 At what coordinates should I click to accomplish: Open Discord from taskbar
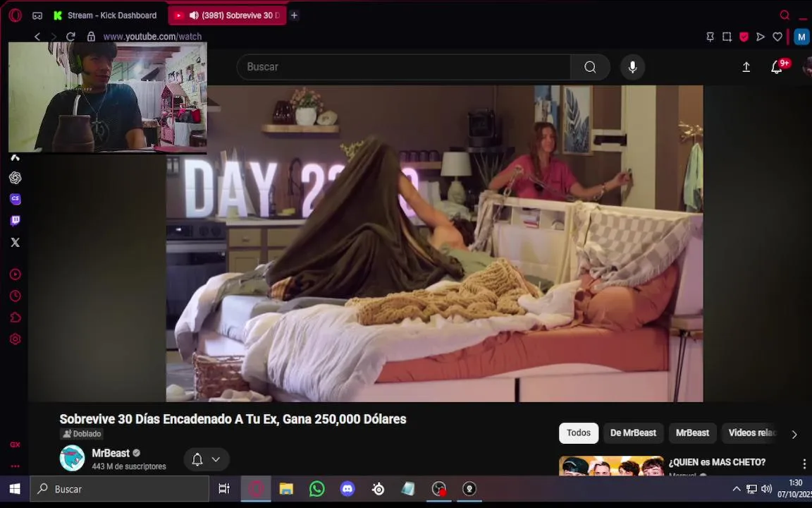(347, 489)
